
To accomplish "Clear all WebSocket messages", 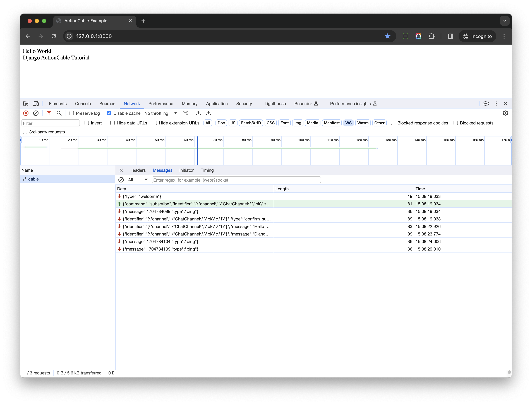I will point(121,180).
